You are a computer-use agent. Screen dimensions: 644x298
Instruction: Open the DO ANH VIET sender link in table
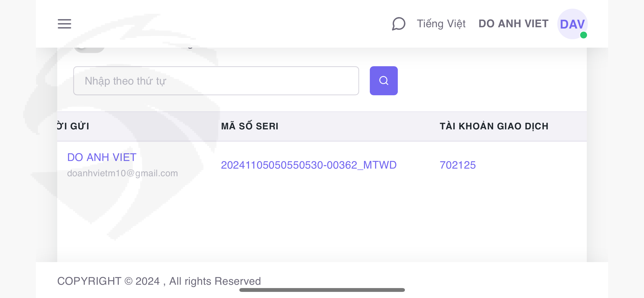102,157
